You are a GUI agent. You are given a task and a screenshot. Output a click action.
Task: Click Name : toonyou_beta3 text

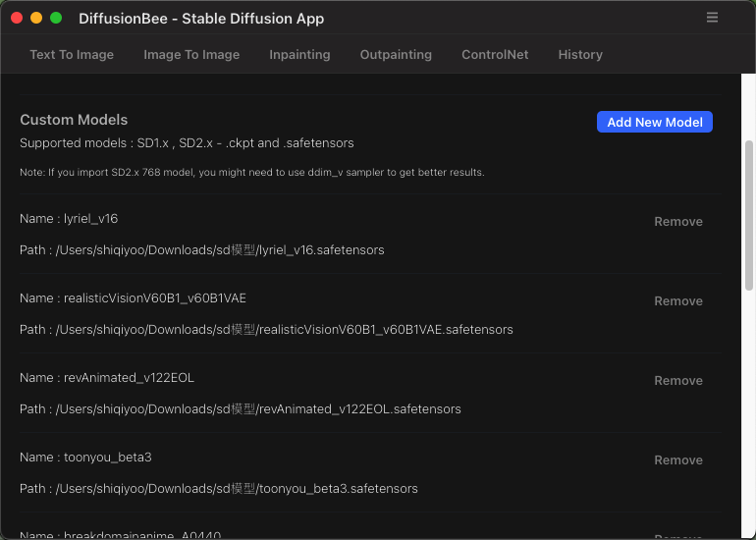coord(85,458)
